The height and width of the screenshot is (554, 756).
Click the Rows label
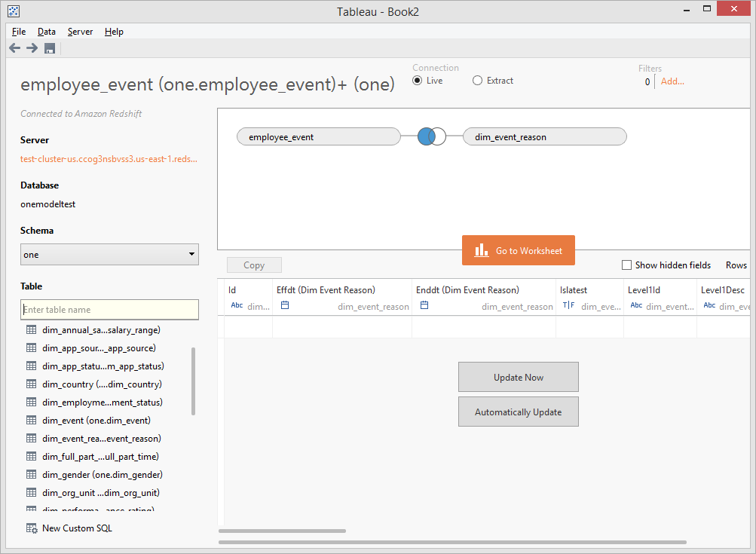[x=736, y=265]
